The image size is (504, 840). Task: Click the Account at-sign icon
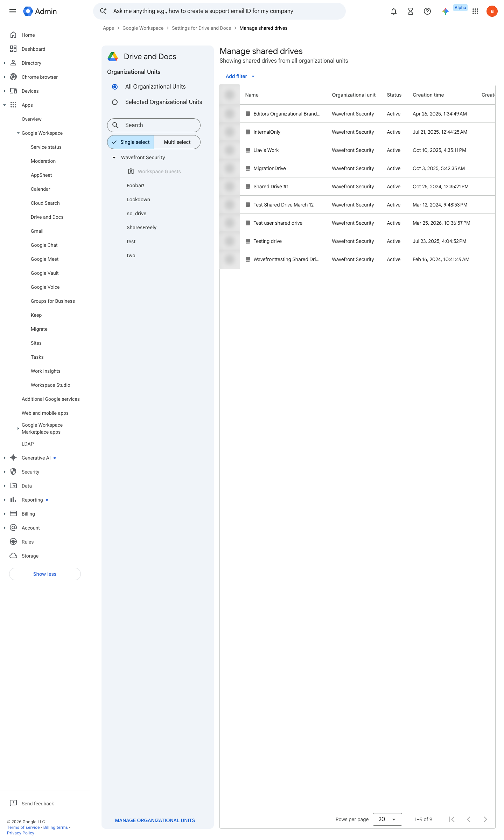13,528
